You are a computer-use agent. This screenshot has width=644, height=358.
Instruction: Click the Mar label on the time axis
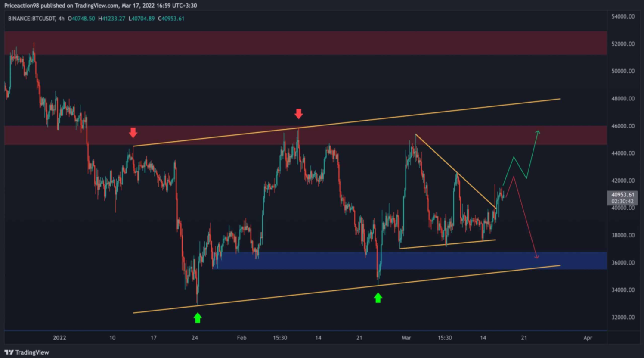[406, 338]
